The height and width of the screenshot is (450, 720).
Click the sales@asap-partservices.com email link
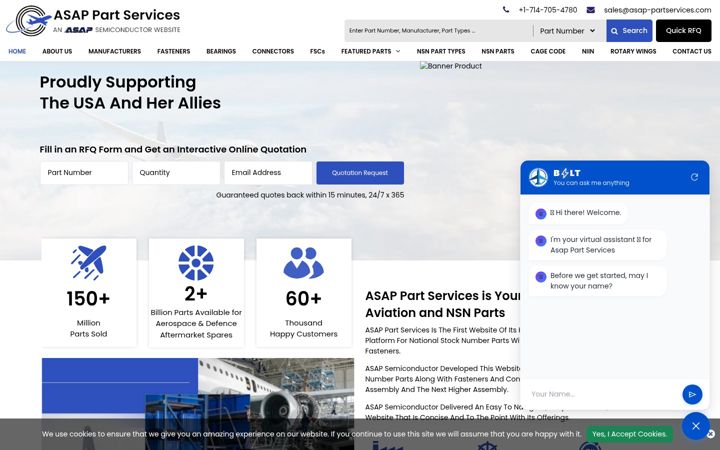point(657,10)
